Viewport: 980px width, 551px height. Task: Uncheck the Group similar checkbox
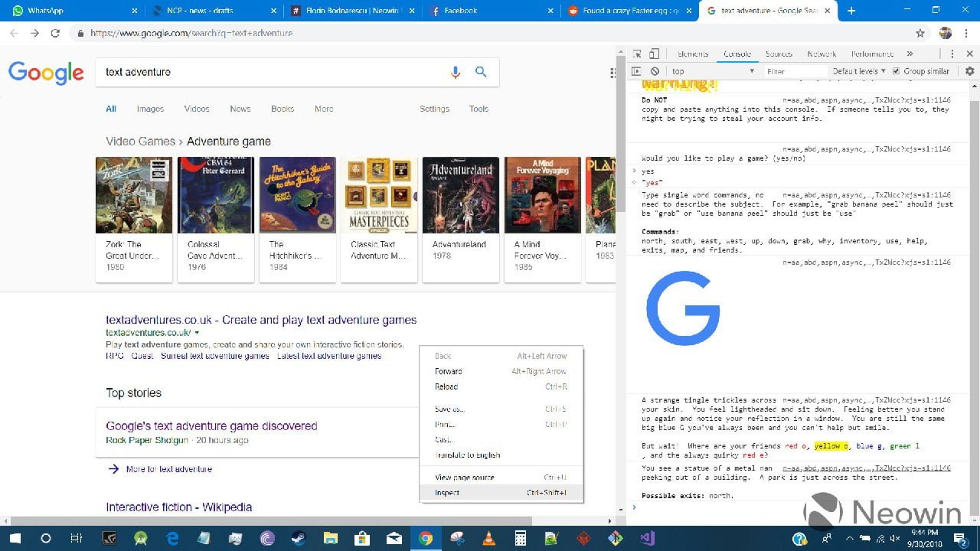click(x=897, y=71)
